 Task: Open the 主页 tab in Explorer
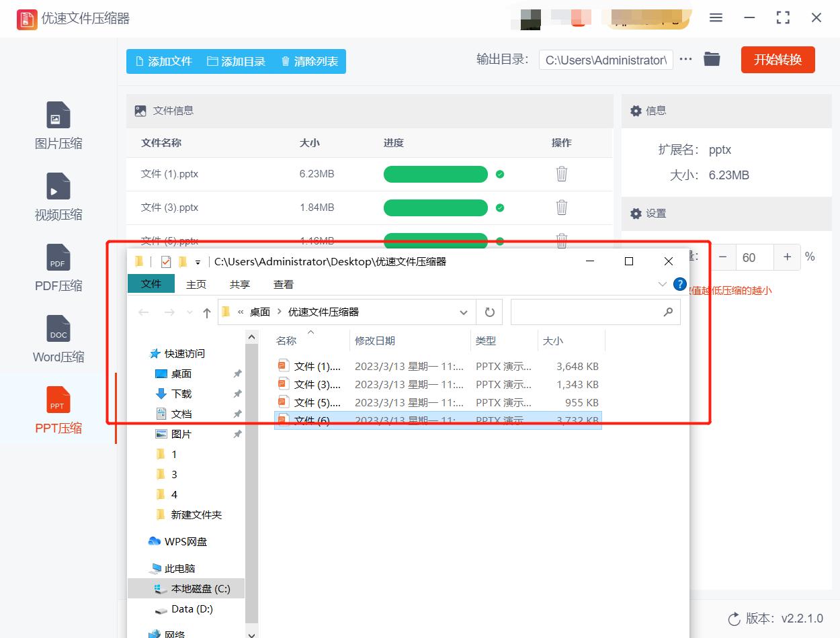click(x=196, y=284)
